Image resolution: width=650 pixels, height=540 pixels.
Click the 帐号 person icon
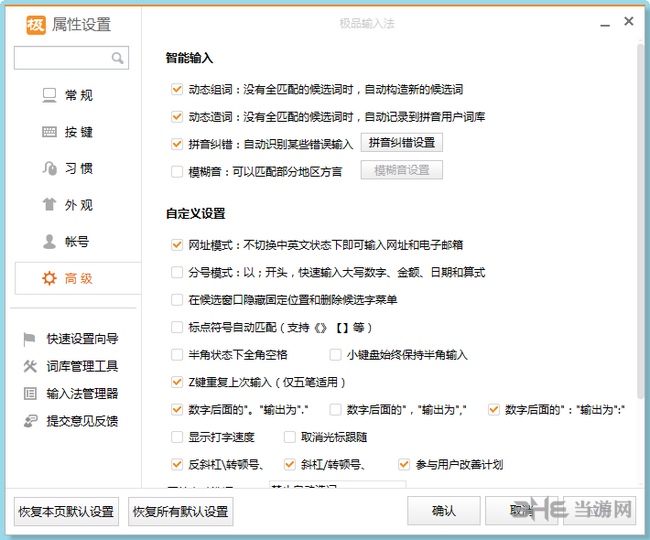49,241
